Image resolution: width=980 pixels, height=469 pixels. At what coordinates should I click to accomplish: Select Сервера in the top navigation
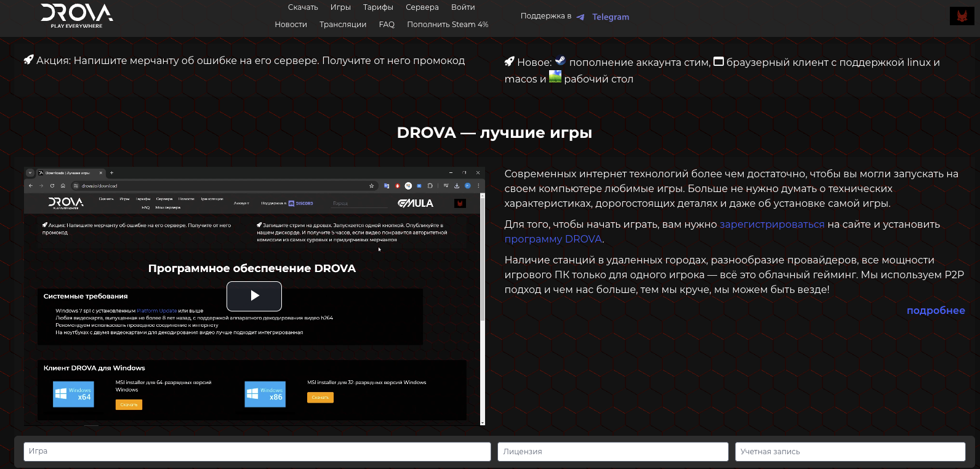pyautogui.click(x=422, y=7)
